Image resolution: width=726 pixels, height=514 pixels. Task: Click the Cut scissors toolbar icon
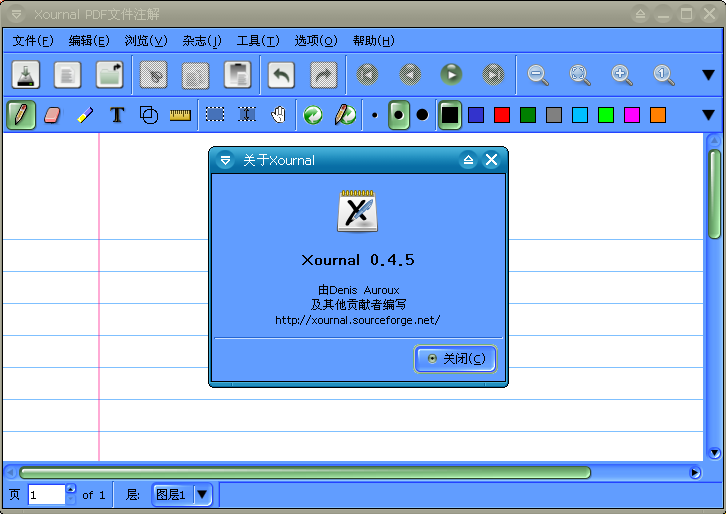(154, 75)
